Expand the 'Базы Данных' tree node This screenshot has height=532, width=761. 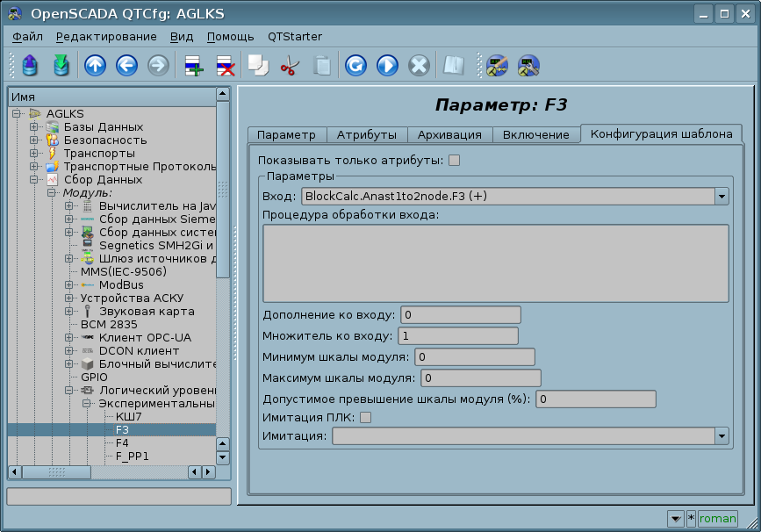tap(34, 127)
